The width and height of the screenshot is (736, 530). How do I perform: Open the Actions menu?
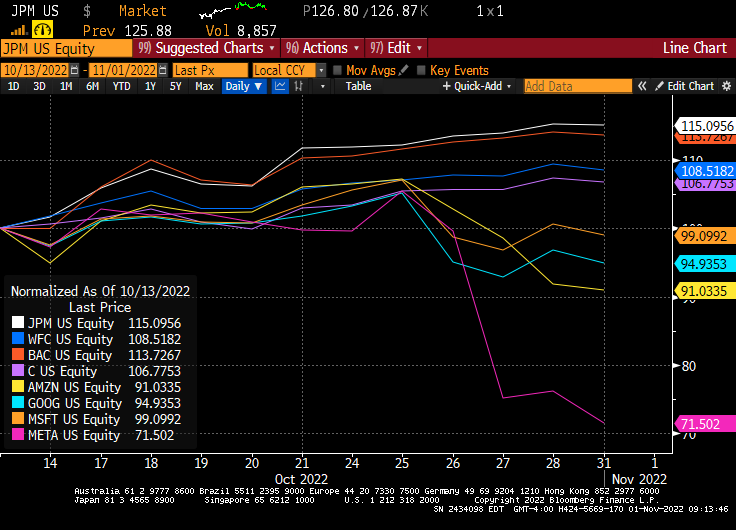click(x=322, y=48)
